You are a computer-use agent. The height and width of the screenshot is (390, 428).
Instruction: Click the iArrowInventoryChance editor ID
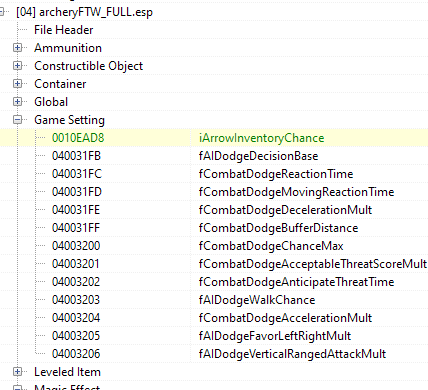(262, 138)
